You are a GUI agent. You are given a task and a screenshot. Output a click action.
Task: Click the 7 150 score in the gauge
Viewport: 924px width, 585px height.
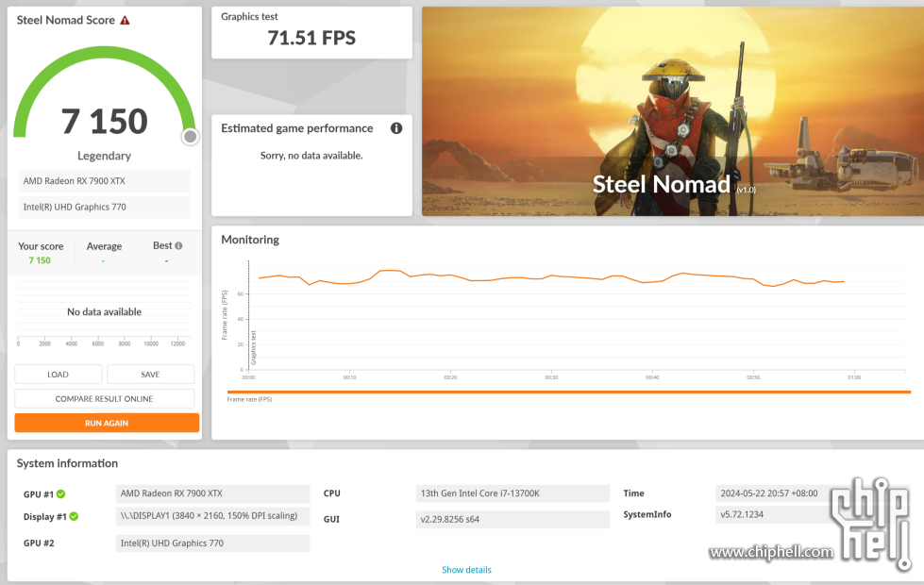coord(105,121)
